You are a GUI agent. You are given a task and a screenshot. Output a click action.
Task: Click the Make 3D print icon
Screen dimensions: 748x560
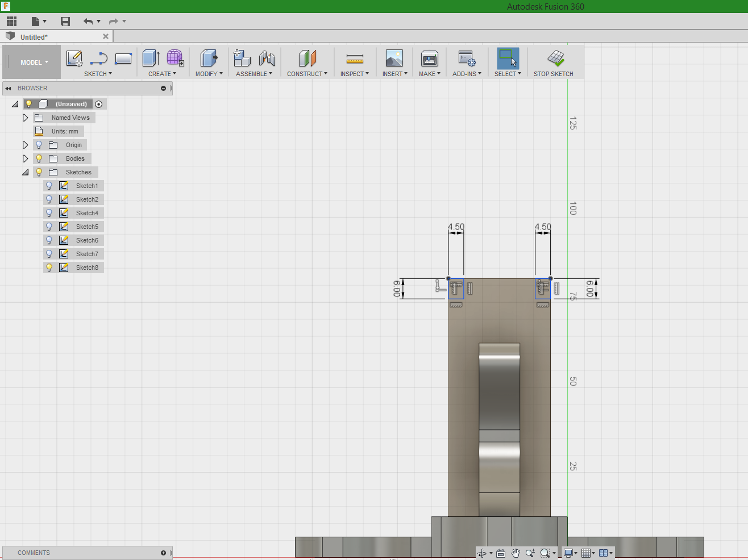pos(430,58)
